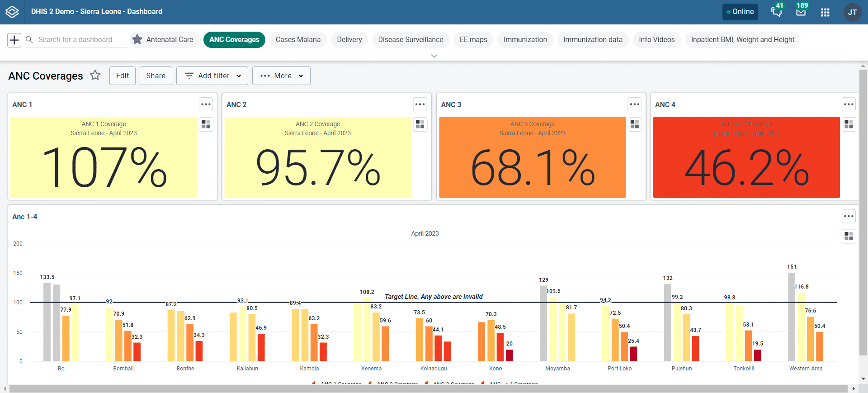Expand the dashboard list chevron
The image size is (868, 393).
click(x=434, y=56)
